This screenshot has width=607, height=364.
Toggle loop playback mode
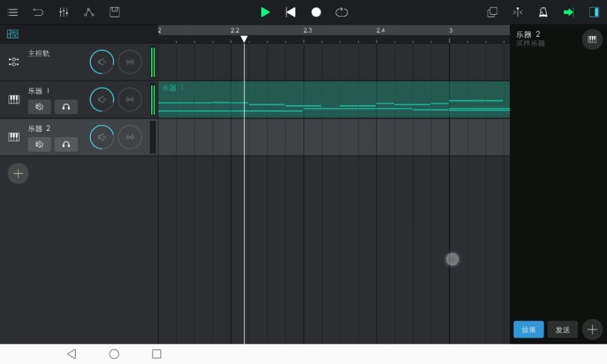pyautogui.click(x=342, y=12)
